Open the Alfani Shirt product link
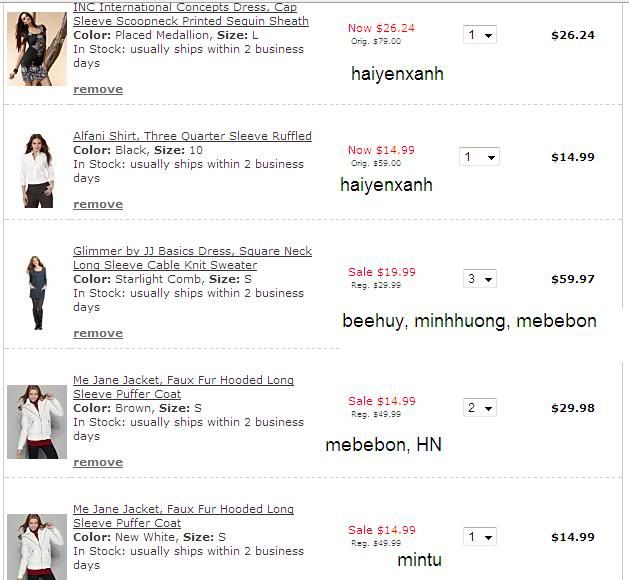 coord(192,136)
